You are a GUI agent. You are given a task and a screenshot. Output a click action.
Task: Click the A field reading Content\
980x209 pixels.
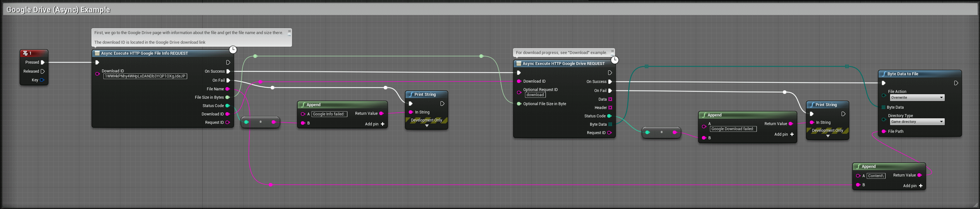[876, 176]
